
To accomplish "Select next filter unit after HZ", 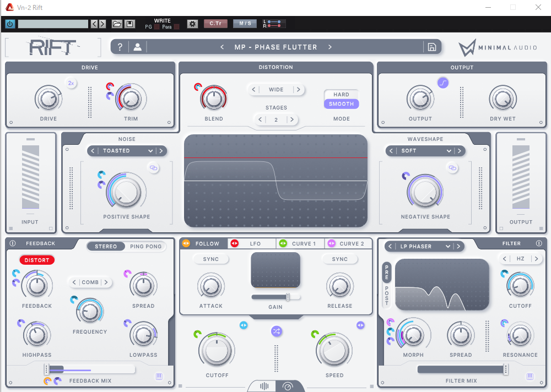I will click(x=536, y=259).
